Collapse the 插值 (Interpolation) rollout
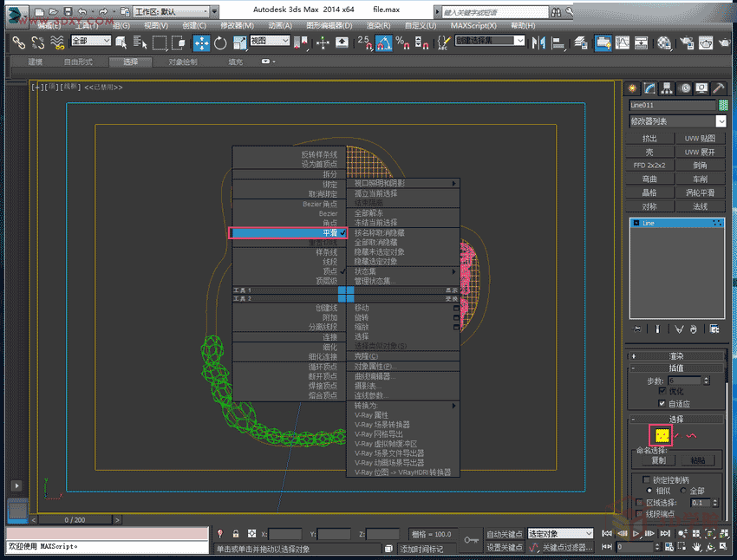This screenshot has height=560, width=737. tap(676, 368)
